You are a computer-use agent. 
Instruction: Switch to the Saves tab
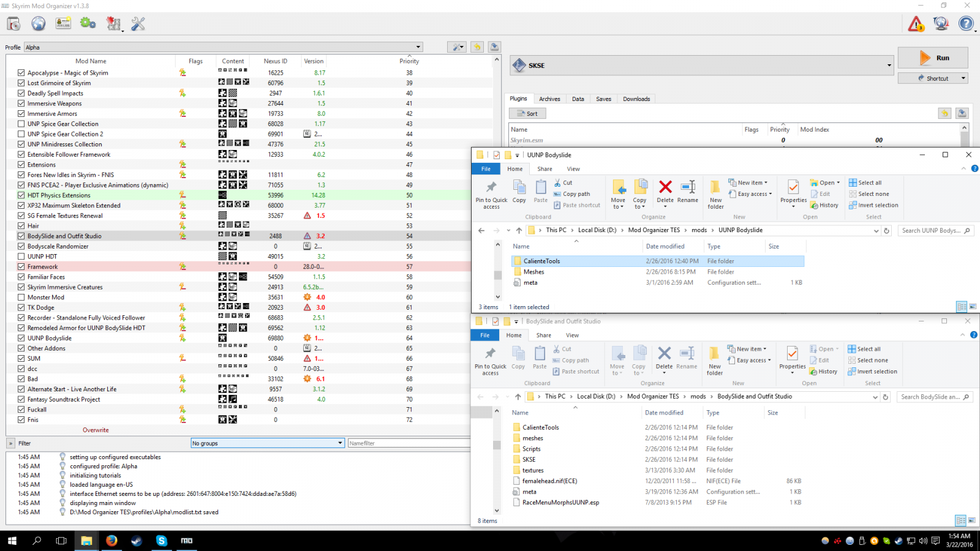pos(604,99)
